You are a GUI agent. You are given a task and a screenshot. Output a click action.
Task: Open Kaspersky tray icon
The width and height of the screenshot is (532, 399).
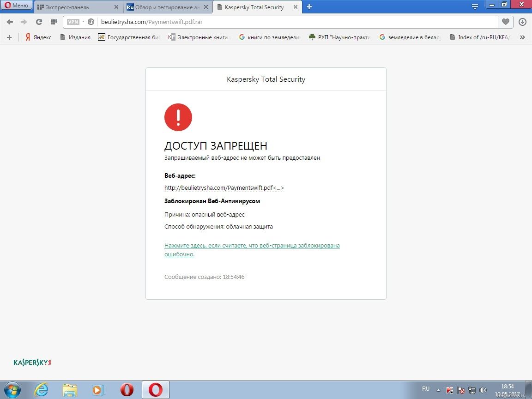coord(449,390)
